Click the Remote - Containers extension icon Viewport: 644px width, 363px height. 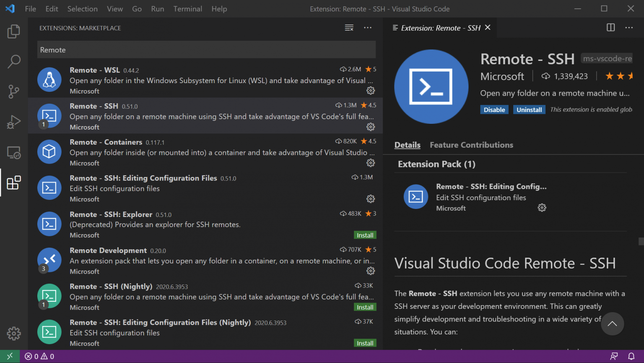click(49, 152)
